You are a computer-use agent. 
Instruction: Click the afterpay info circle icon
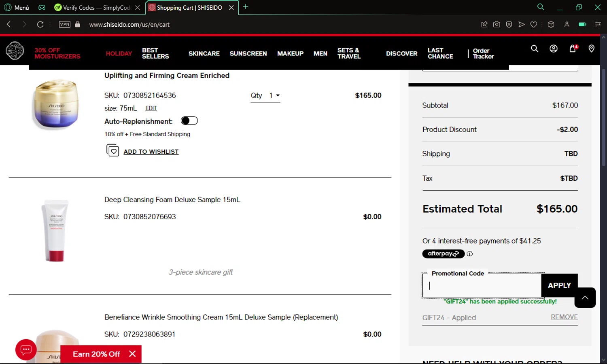pos(470,254)
